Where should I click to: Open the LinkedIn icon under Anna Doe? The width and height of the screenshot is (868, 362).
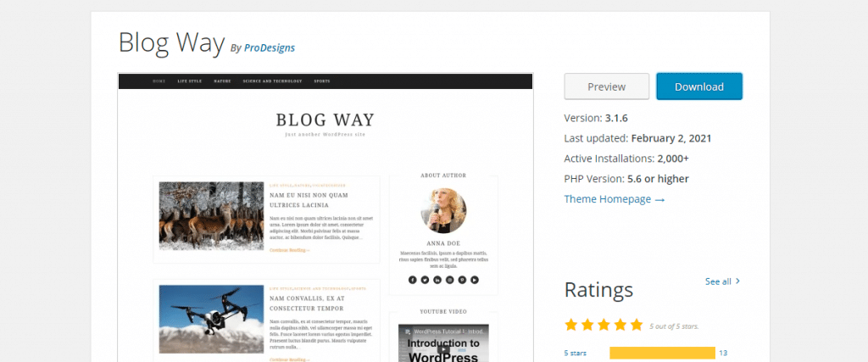437,280
